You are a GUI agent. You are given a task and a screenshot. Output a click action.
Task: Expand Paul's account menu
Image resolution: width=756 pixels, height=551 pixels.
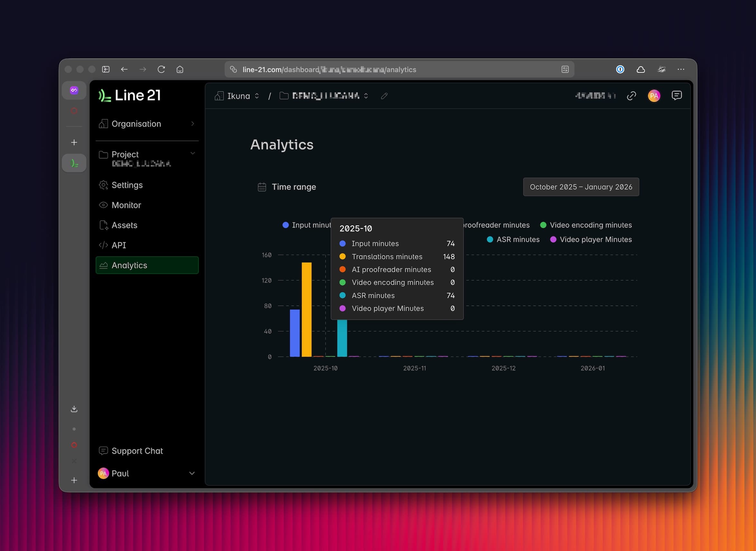tap(192, 473)
